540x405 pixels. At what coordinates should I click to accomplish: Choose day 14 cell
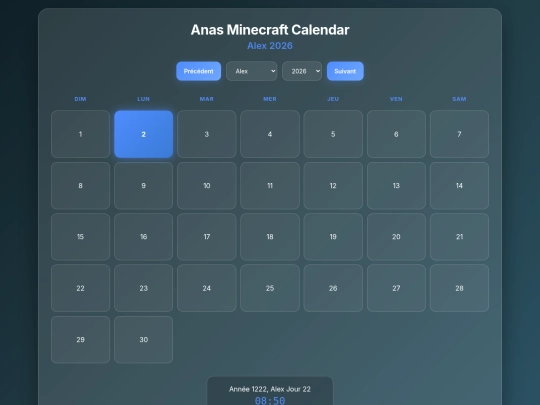[459, 186]
